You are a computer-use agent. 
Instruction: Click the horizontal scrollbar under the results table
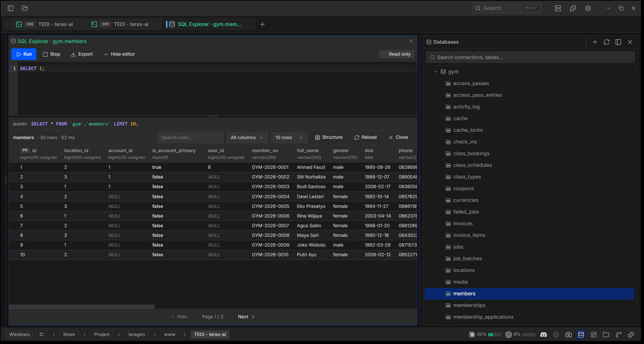(x=82, y=307)
